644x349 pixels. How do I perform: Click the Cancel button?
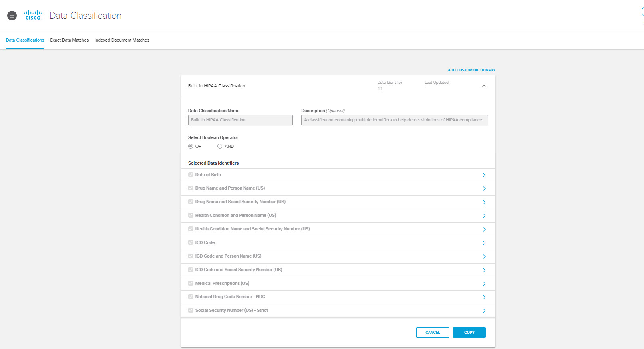[433, 333]
